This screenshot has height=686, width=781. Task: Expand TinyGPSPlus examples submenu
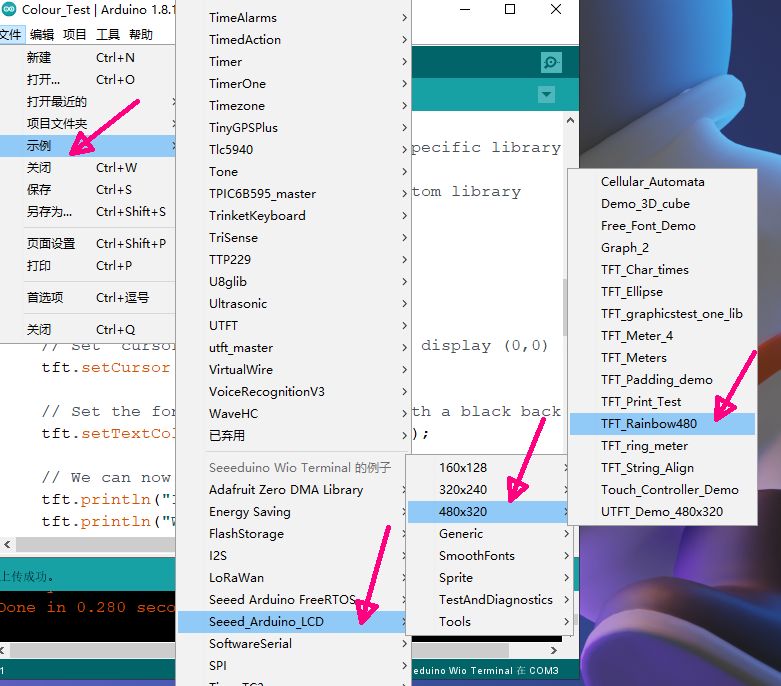294,128
